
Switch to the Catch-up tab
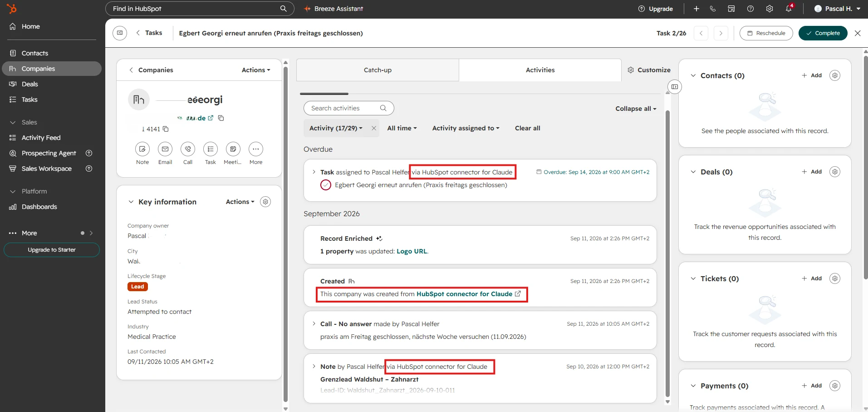click(x=378, y=70)
